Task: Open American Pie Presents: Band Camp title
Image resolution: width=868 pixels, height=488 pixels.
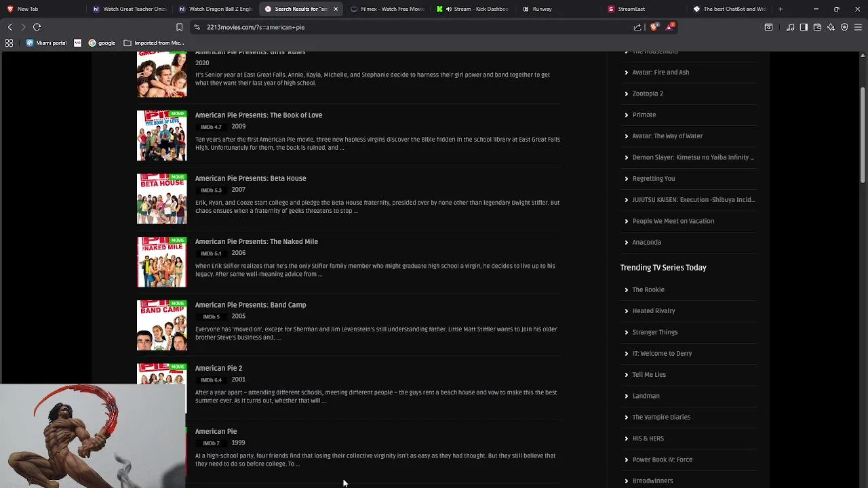Action: [250, 305]
